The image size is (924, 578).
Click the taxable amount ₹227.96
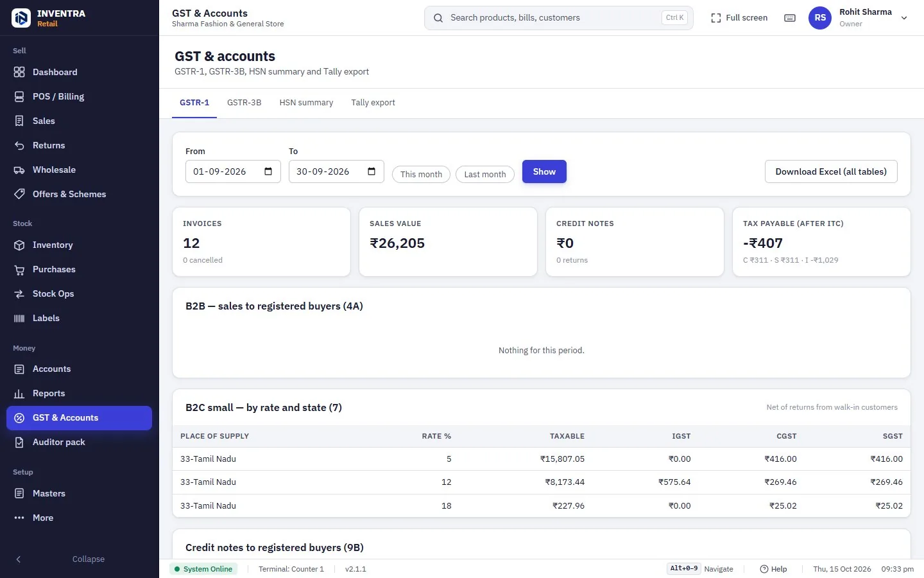[569, 506]
